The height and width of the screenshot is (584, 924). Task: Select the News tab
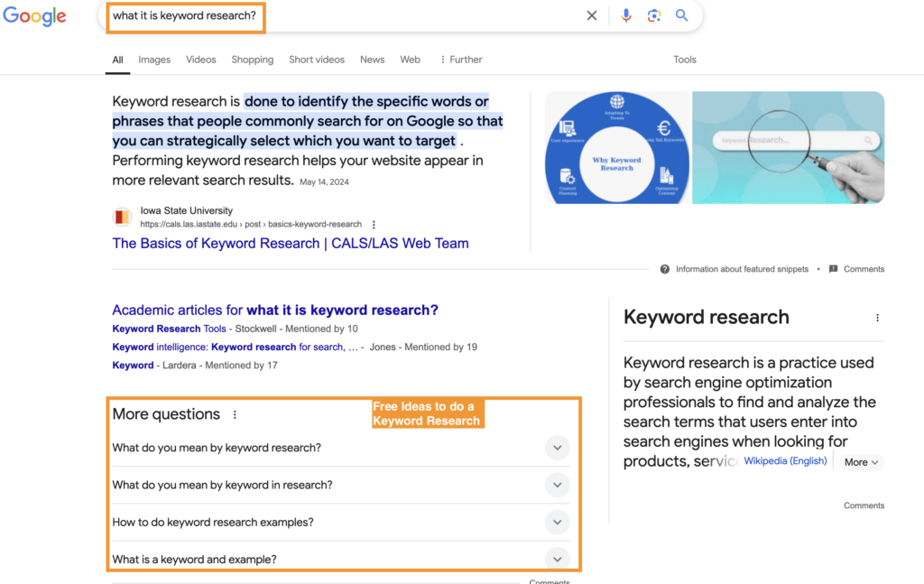[x=372, y=60]
